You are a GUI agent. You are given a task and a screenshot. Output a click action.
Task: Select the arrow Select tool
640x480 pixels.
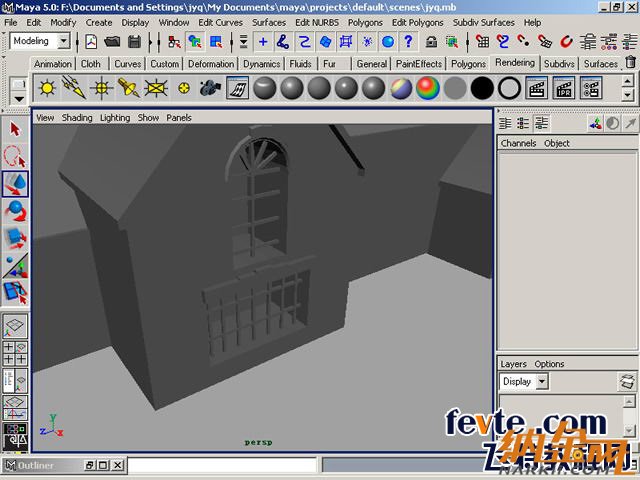tap(15, 129)
